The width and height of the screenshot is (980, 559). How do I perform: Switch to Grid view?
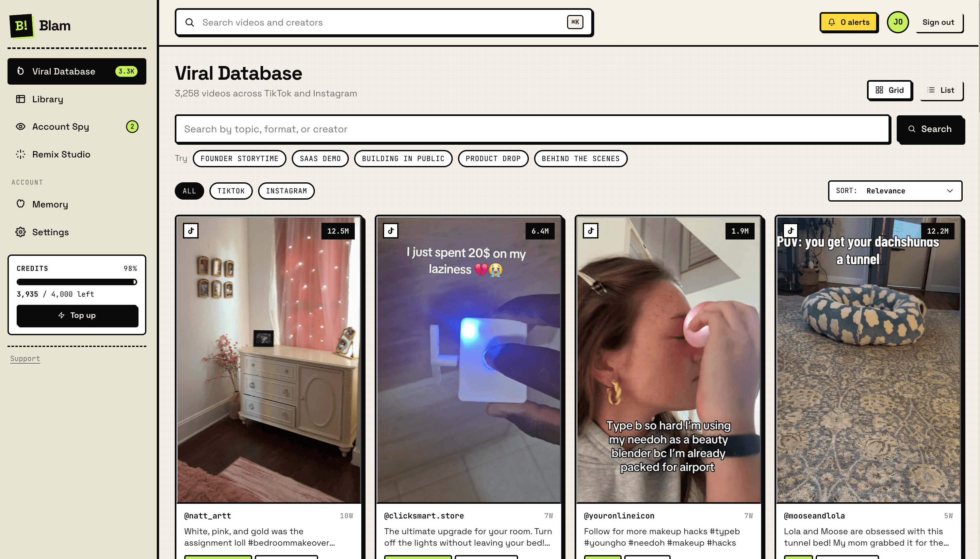(x=890, y=90)
